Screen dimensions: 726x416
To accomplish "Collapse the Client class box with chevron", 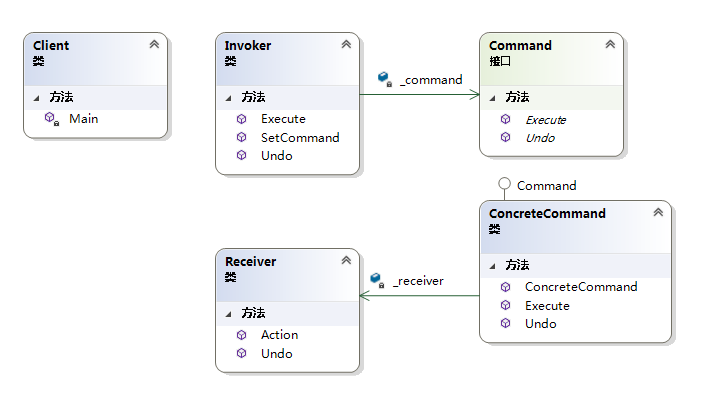I will point(153,45).
